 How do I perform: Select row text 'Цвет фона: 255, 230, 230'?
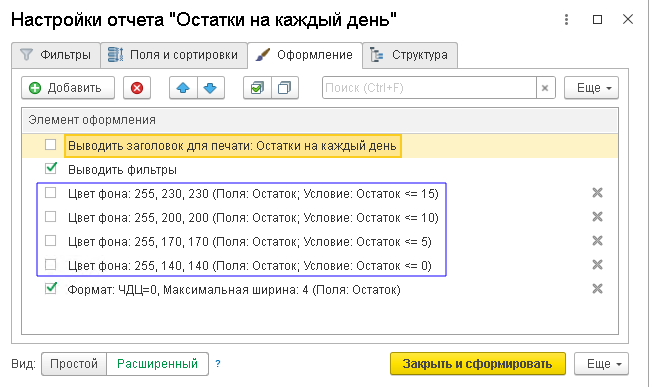point(253,194)
